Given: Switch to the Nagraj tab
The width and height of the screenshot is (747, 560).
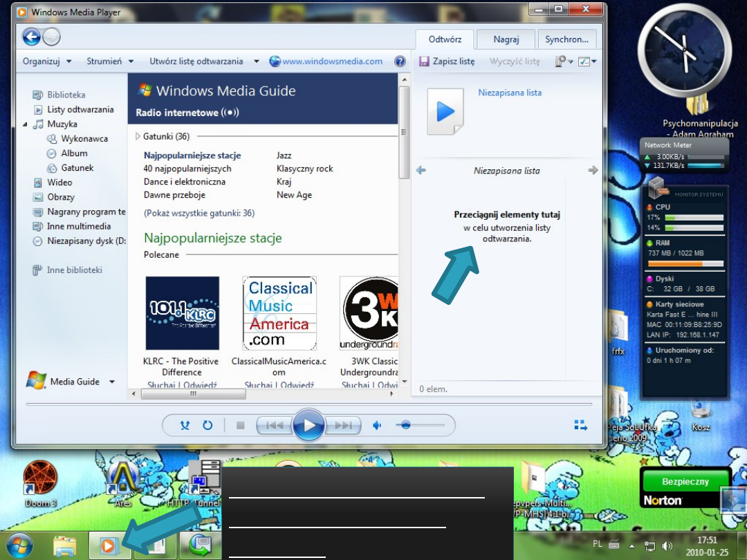Looking at the screenshot, I should pyautogui.click(x=506, y=39).
